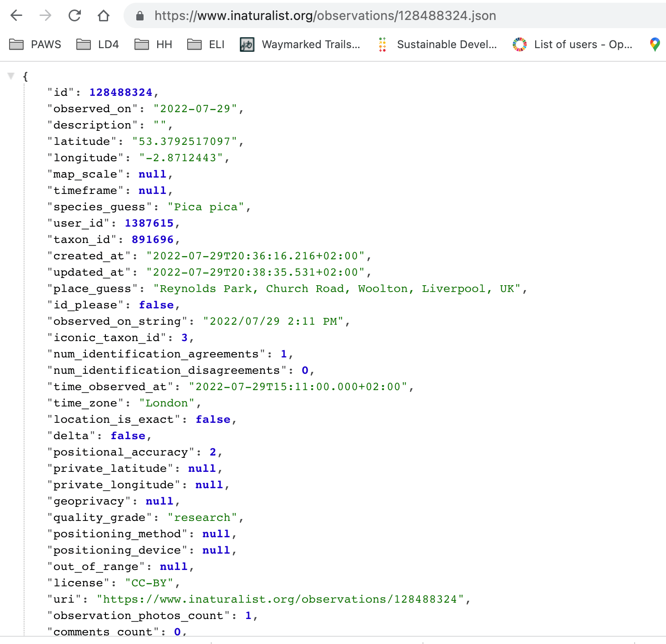Click the Reynolds Park place_guess value
Image resolution: width=666 pixels, height=644 pixels.
(x=337, y=289)
